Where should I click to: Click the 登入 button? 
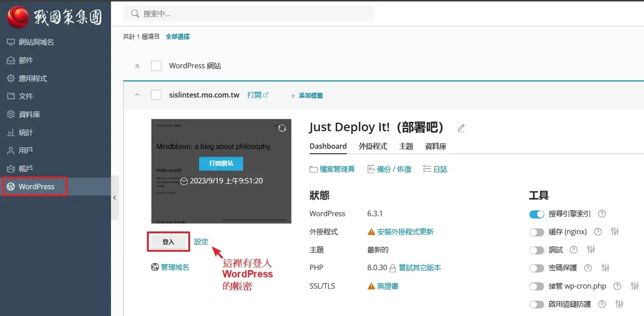coord(169,242)
